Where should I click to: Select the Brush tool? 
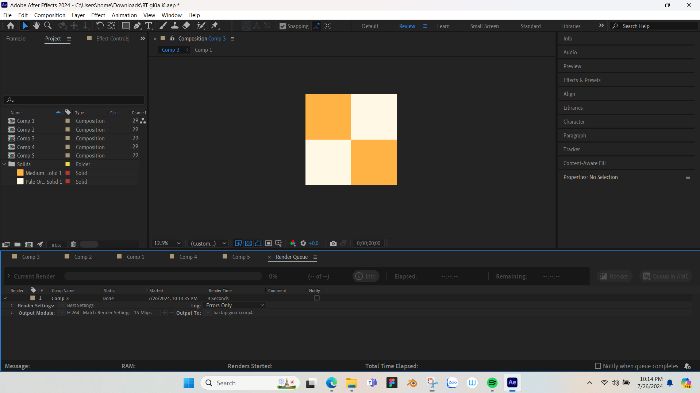coord(163,26)
